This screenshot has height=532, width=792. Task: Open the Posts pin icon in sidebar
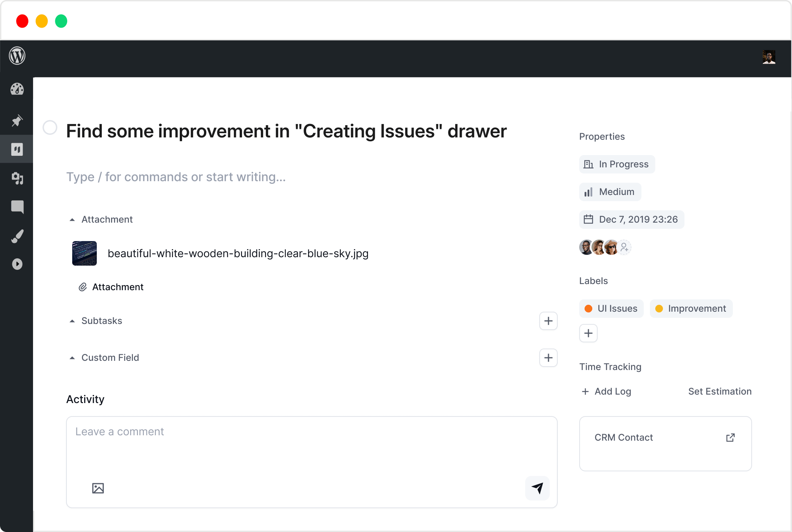(x=17, y=121)
